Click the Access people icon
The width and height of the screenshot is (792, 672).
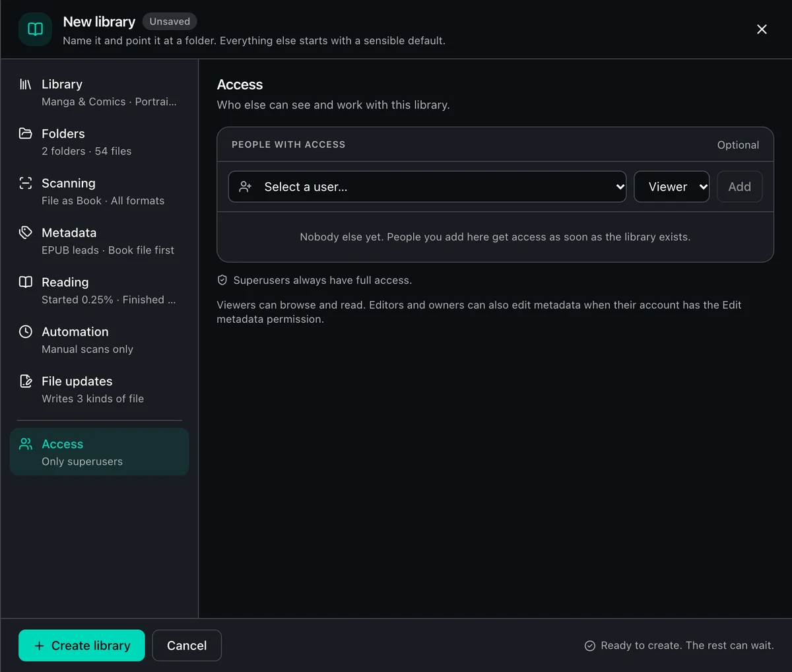click(26, 444)
